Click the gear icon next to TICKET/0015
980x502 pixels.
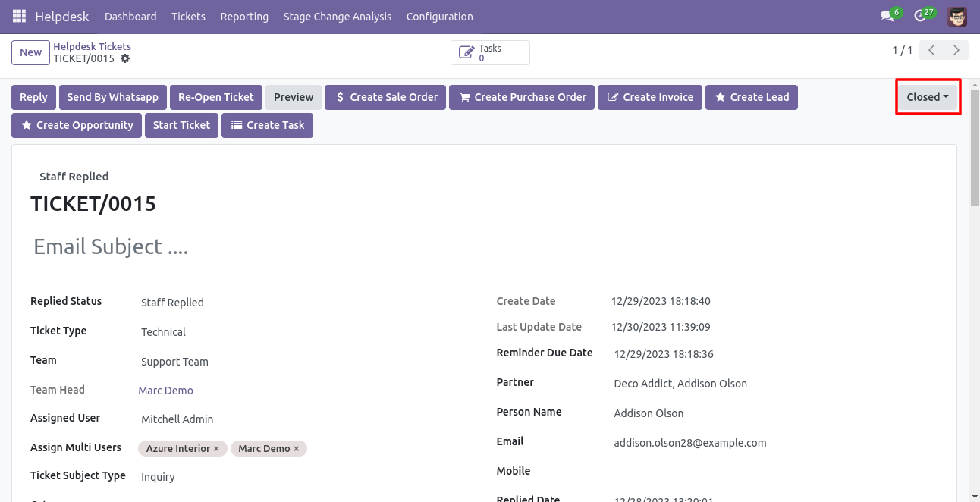(125, 58)
